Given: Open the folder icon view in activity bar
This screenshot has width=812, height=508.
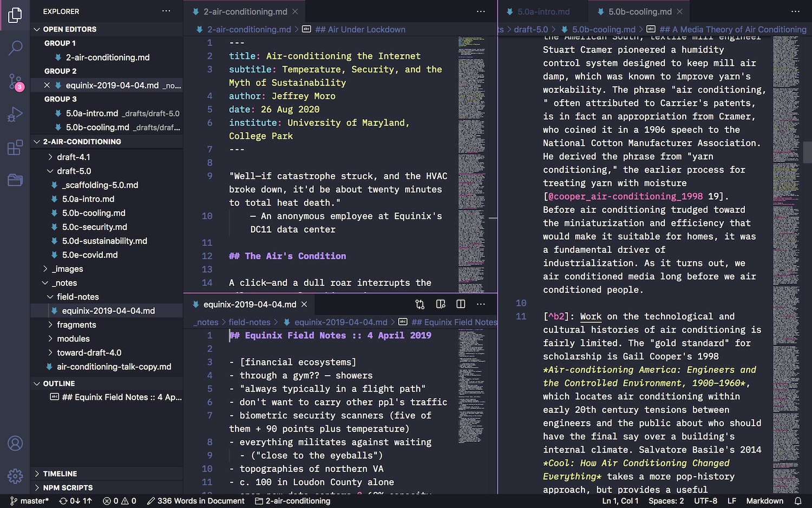Looking at the screenshot, I should pos(15,180).
